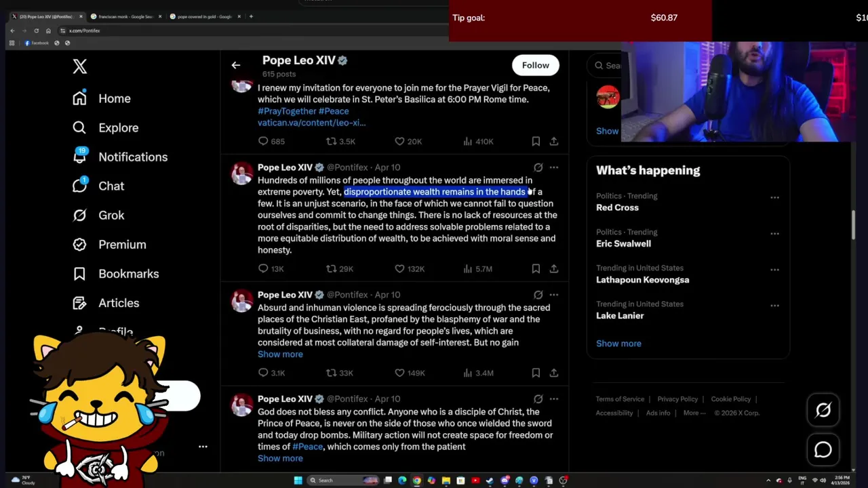This screenshot has width=868, height=488.
Task: Like the Absurd violence post (149K)
Action: (x=410, y=373)
